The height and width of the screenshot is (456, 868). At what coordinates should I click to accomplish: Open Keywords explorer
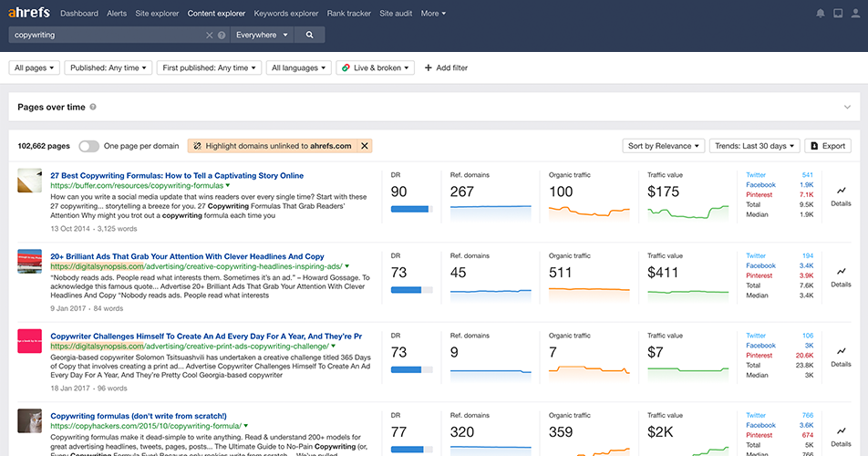(x=286, y=14)
